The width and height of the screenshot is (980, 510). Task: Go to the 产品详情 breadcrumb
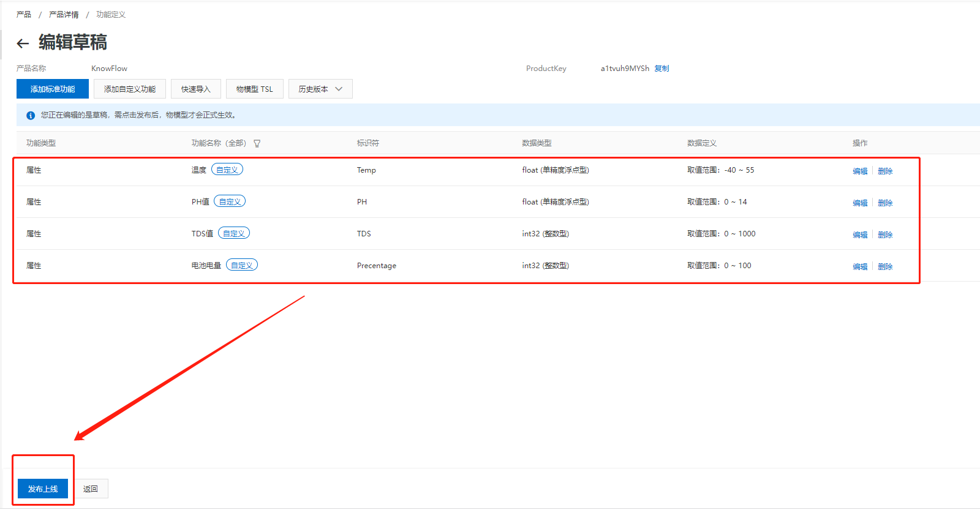(64, 15)
